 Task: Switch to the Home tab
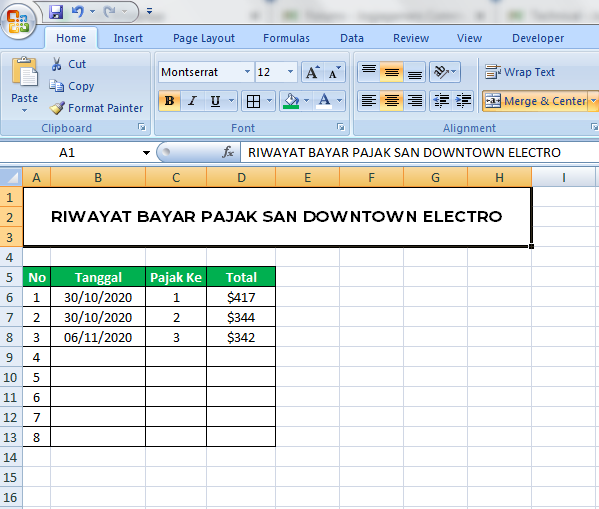click(x=71, y=38)
